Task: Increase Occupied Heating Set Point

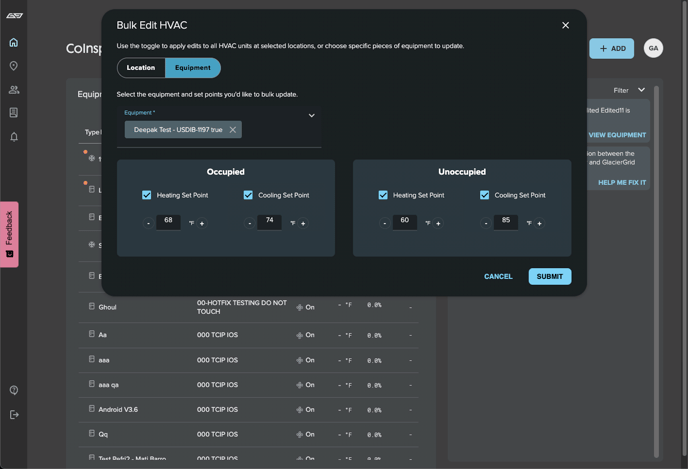Action: [202, 223]
